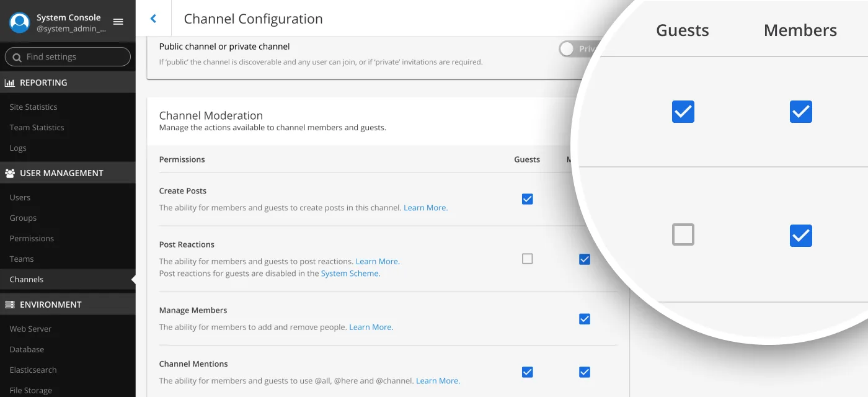Enable Post Reactions for Guests
Screen dimensions: 868x397
pos(528,259)
